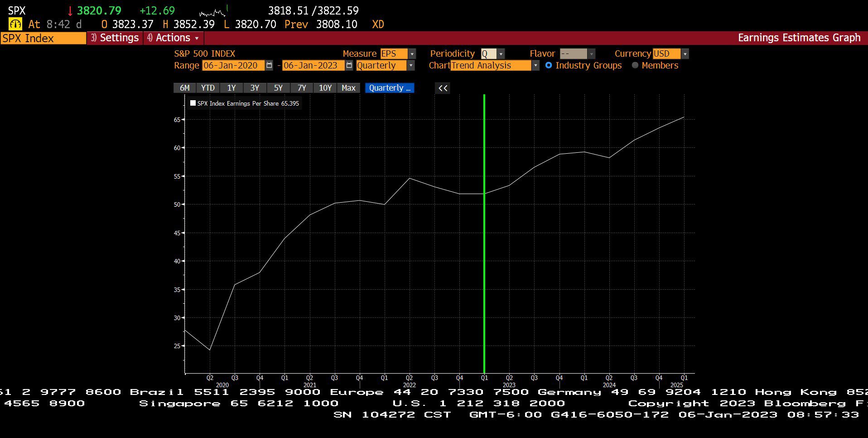This screenshot has height=438, width=868.
Task: Expand the Periodicity Q dropdown
Action: tap(501, 54)
